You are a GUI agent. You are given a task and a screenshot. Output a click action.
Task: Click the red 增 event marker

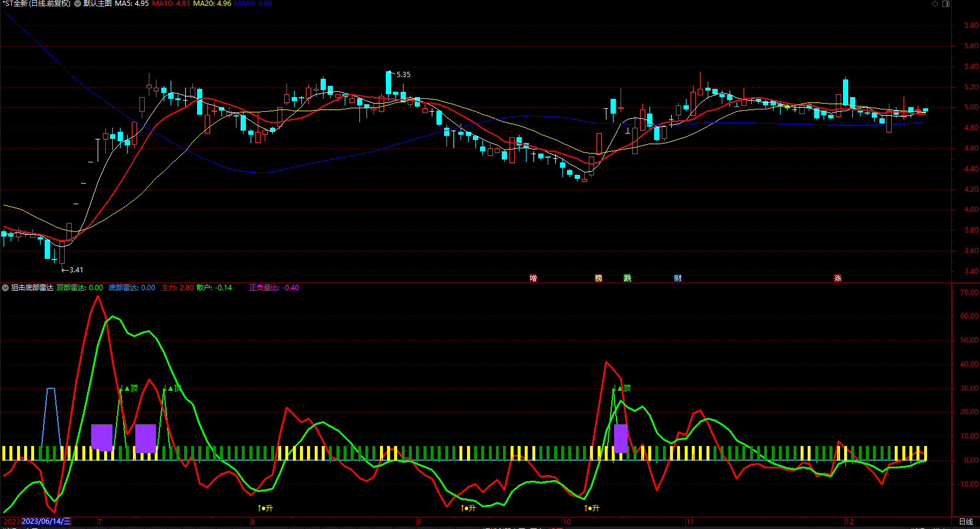(533, 278)
